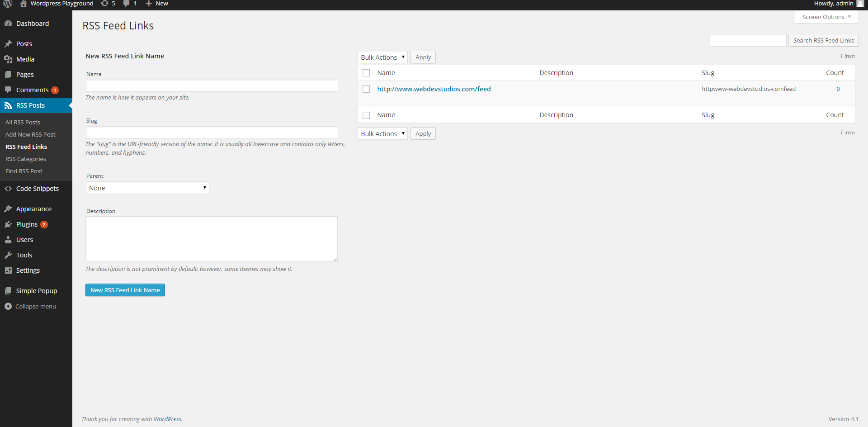Image resolution: width=868 pixels, height=427 pixels.
Task: Open the top Bulk Actions dropdown
Action: tap(382, 57)
